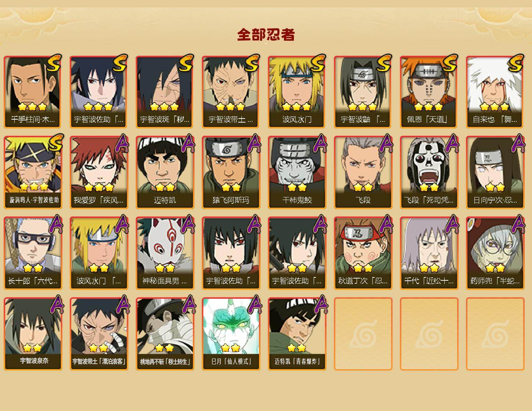
Task: Select the 波风水门 S-rank ninja card
Action: point(297,92)
